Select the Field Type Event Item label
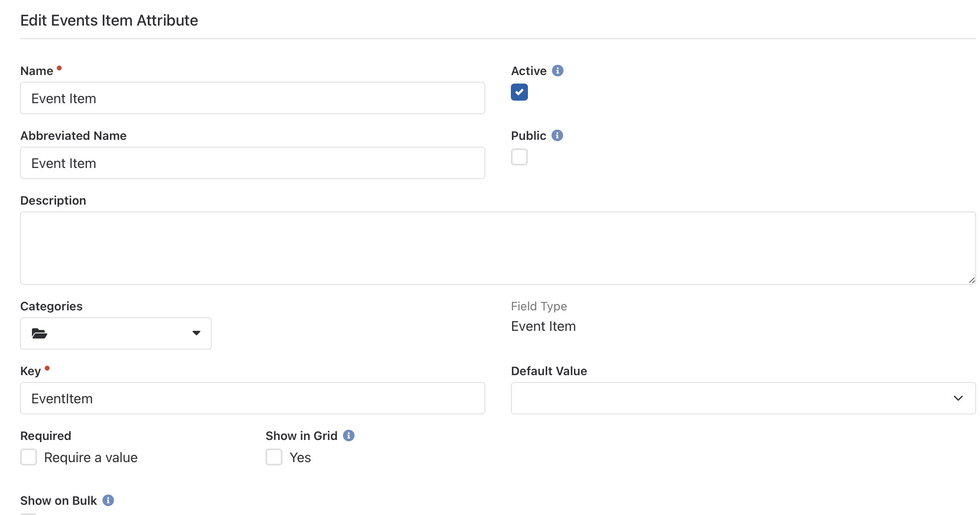This screenshot has width=980, height=515. tap(543, 326)
